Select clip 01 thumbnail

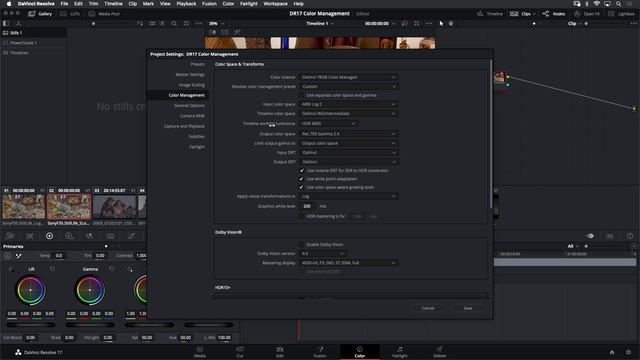[x=23, y=207]
